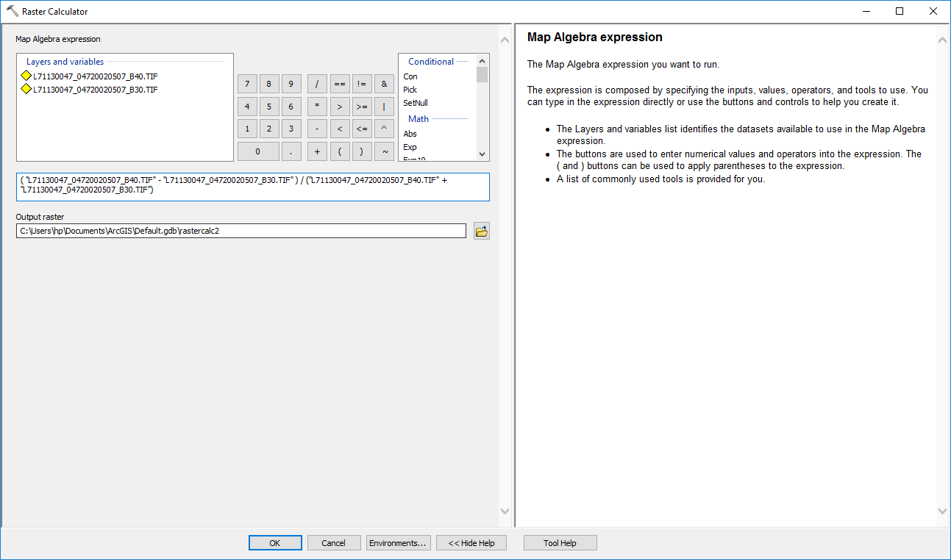Insert the Boolean XOr (^) operator
The width and height of the screenshot is (951, 560).
[384, 129]
